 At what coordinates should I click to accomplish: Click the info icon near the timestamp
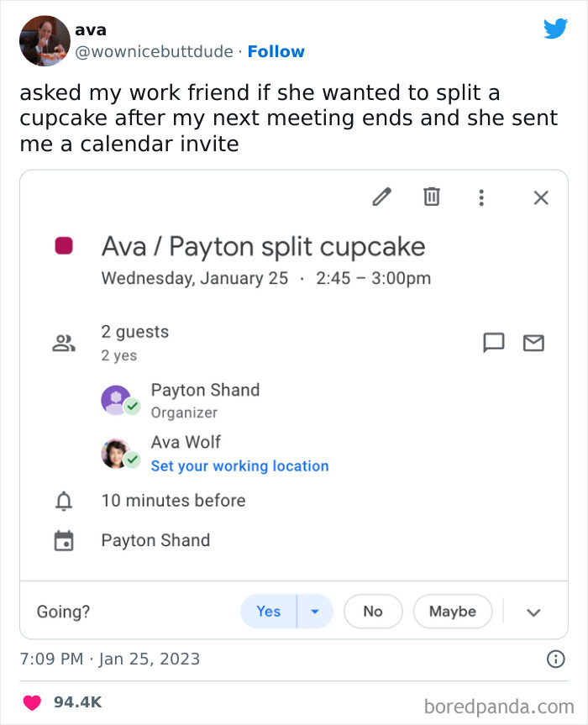coord(555,659)
